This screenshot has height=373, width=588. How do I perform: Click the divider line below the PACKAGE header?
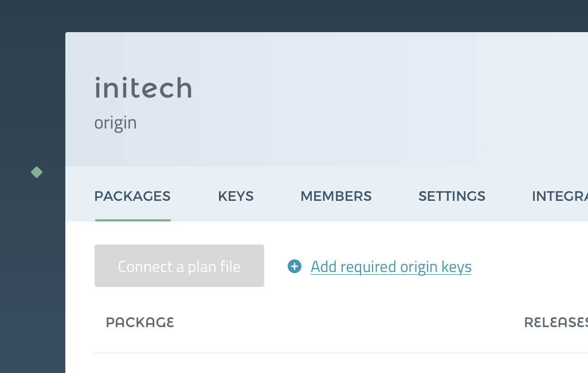[x=341, y=353]
